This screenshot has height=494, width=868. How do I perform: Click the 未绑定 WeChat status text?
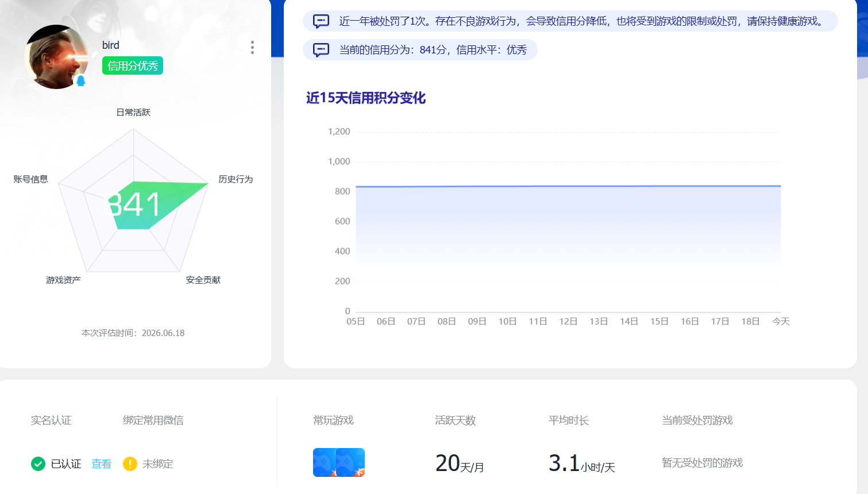point(158,464)
